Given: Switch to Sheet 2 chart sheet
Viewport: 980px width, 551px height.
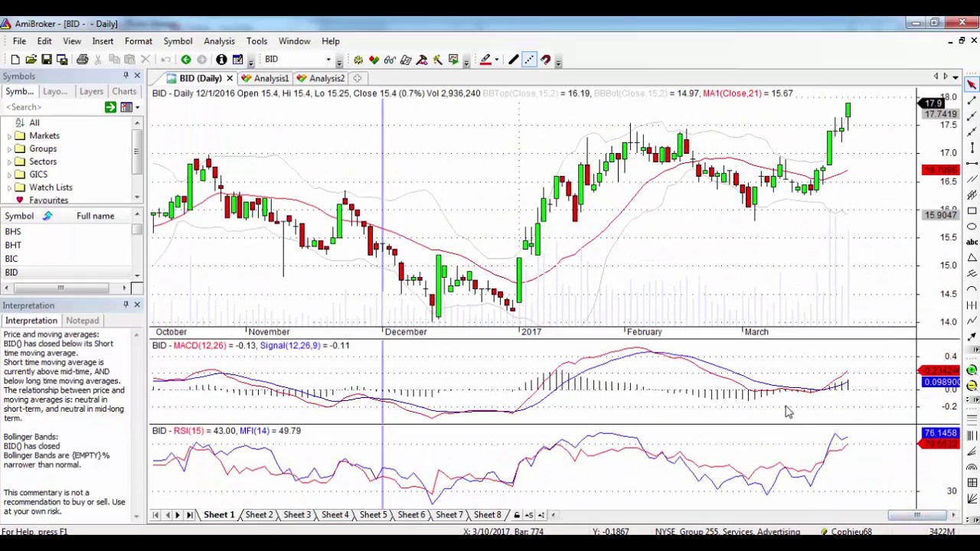Looking at the screenshot, I should (259, 515).
